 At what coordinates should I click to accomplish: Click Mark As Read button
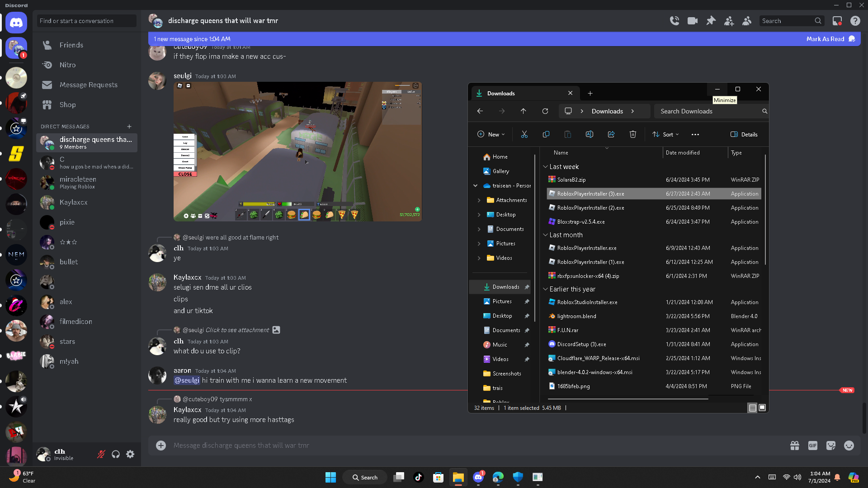click(831, 39)
